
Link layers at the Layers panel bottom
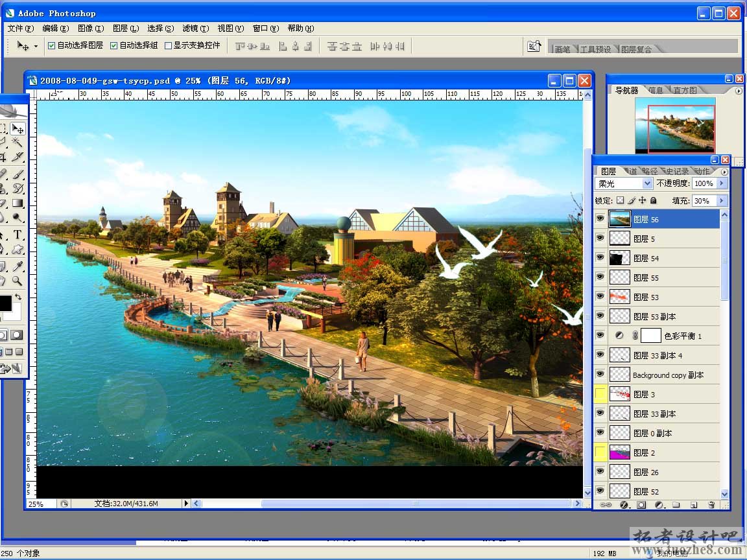[x=606, y=505]
